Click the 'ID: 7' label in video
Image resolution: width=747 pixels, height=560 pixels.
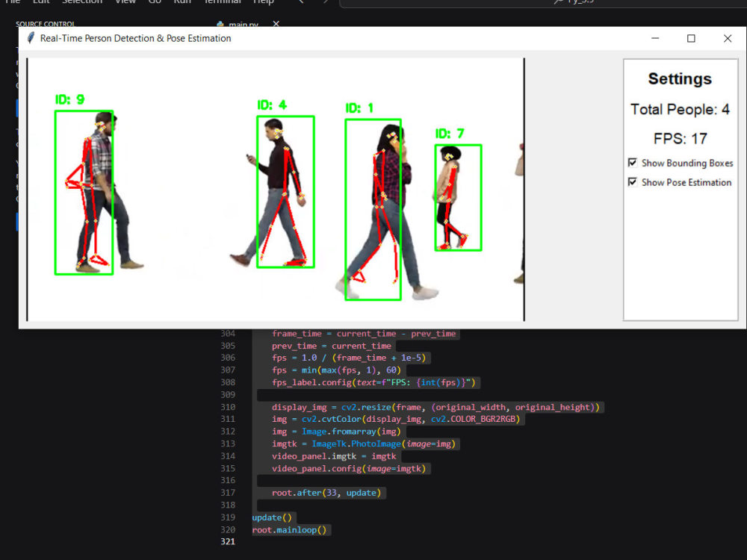(450, 134)
